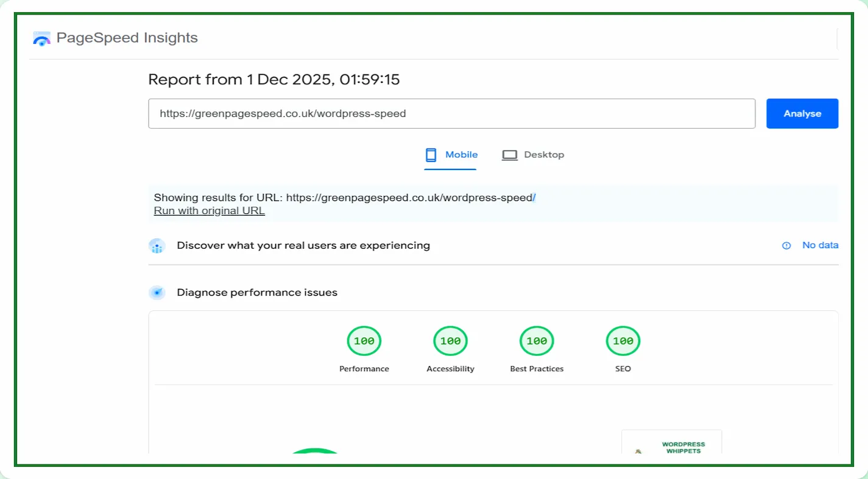Viewport: 868px width, 479px height.
Task: Click the desktop monitor icon
Action: pyautogui.click(x=509, y=155)
